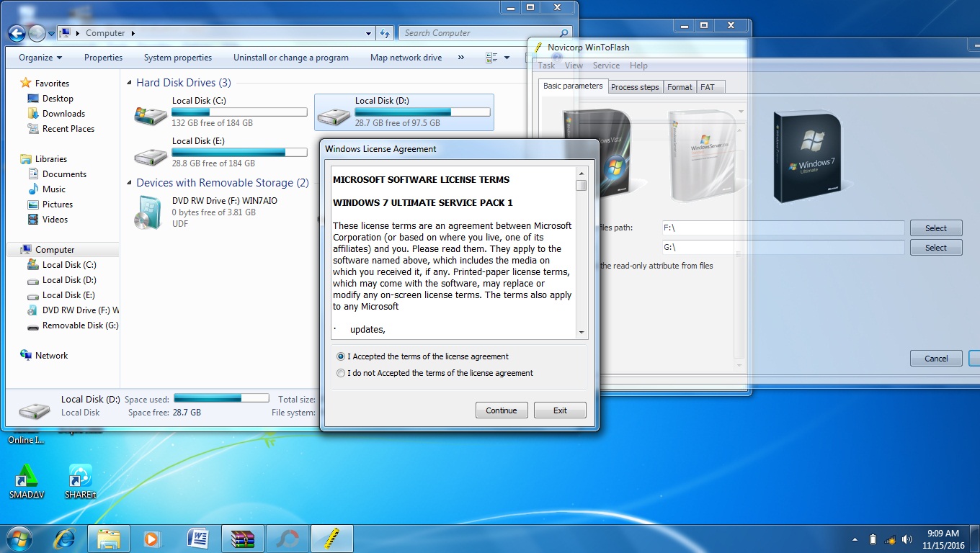Click the battery power tray icon
This screenshot has height=553, width=980.
tap(873, 539)
